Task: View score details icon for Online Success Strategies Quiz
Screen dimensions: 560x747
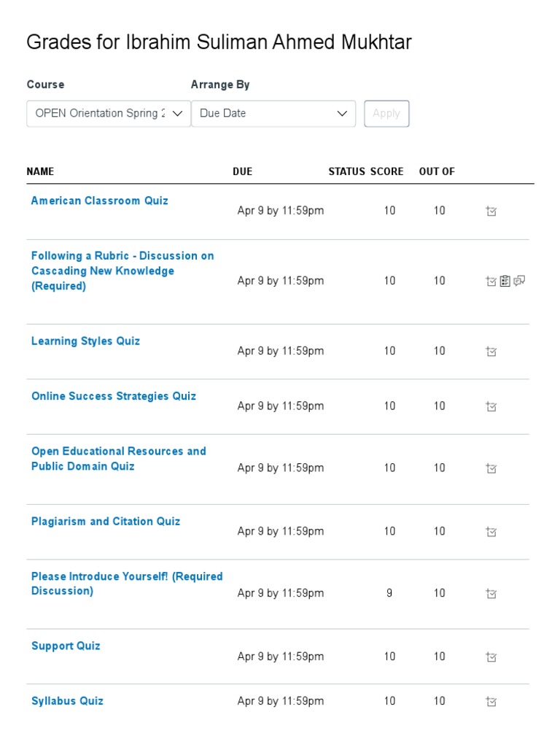Action: click(x=491, y=406)
